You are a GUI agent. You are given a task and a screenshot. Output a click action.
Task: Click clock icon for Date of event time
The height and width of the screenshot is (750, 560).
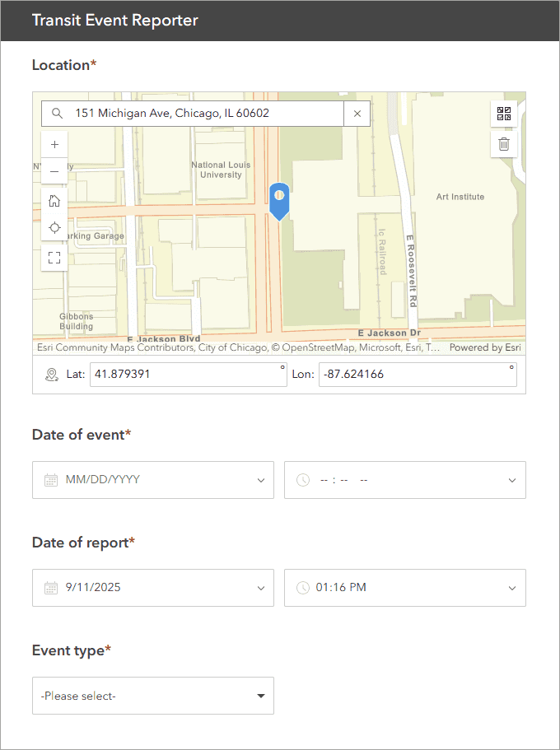(303, 480)
